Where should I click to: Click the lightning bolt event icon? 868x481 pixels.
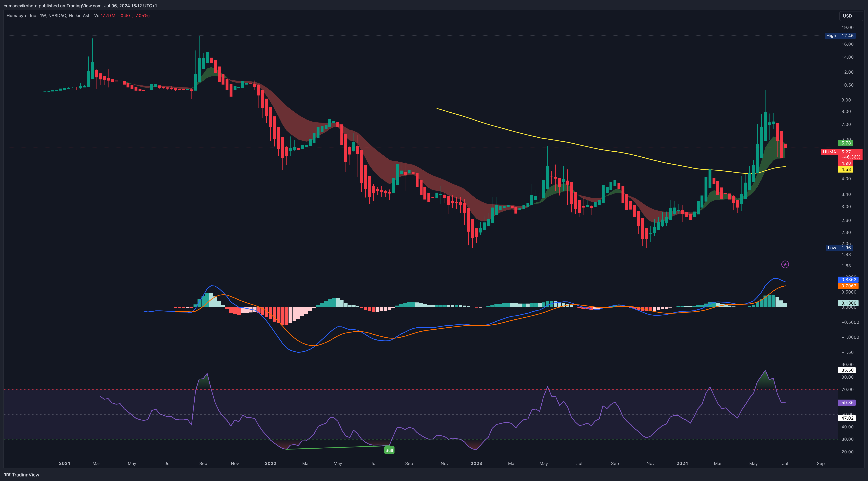[x=785, y=264]
